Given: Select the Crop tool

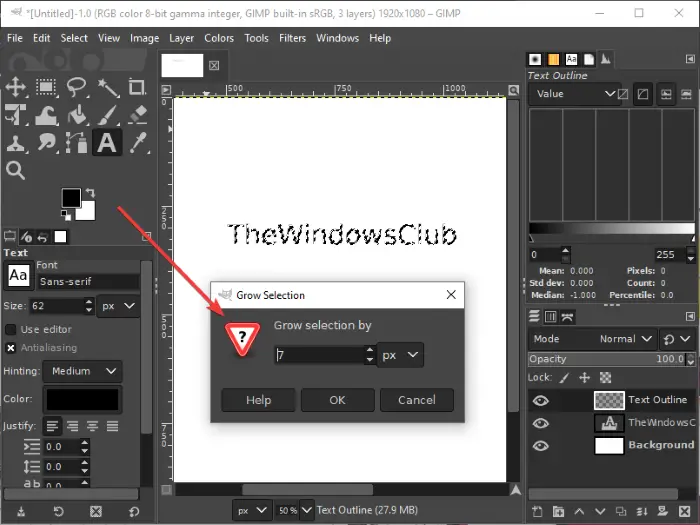Looking at the screenshot, I should (x=138, y=87).
